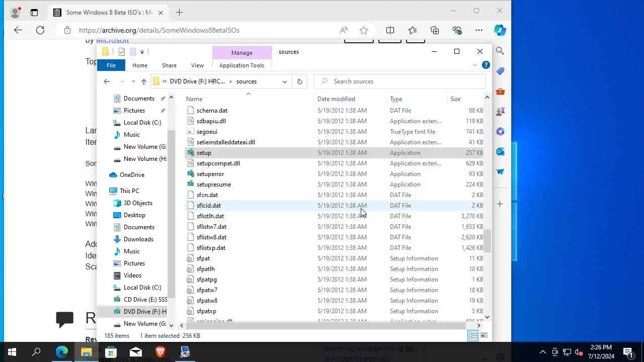Add a new Edge sidebar app
This screenshot has width=644, height=362.
click(500, 204)
